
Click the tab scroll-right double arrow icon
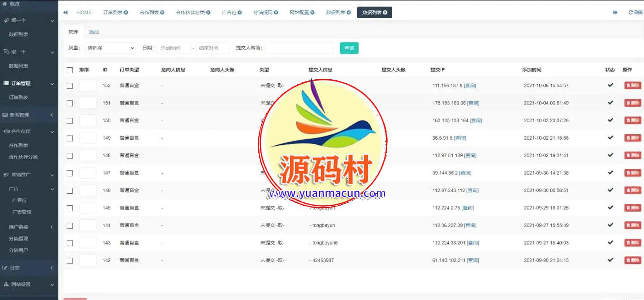point(615,12)
